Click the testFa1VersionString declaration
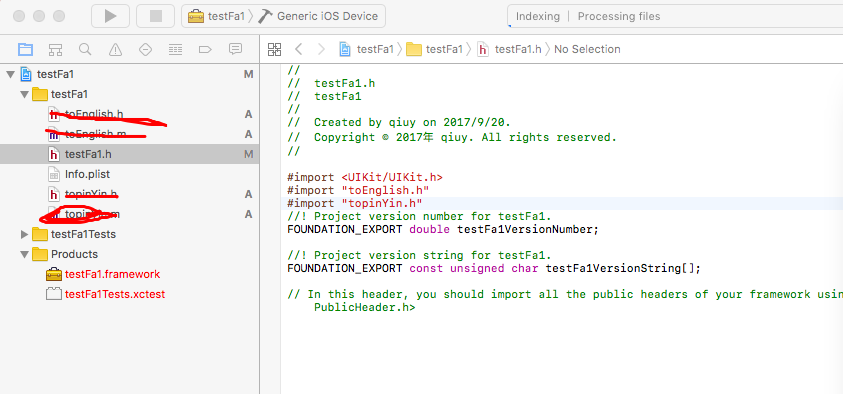Screen dimensions: 843x394 click(x=494, y=268)
